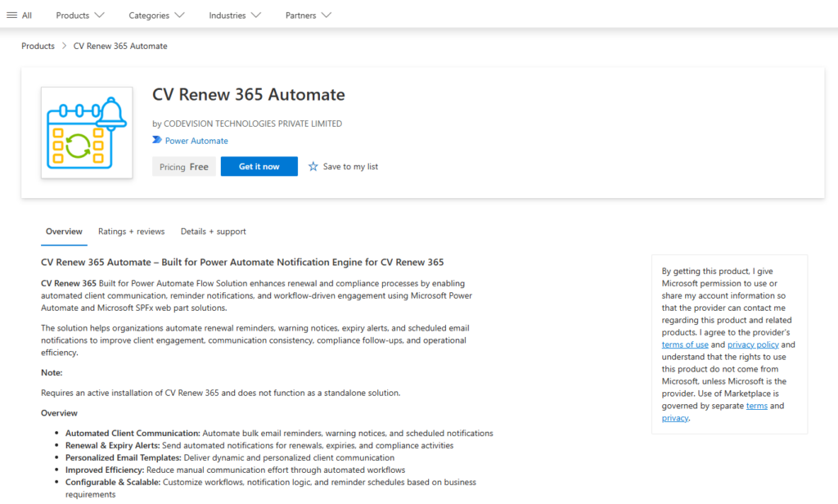Click the Pricing Free label

(x=184, y=167)
